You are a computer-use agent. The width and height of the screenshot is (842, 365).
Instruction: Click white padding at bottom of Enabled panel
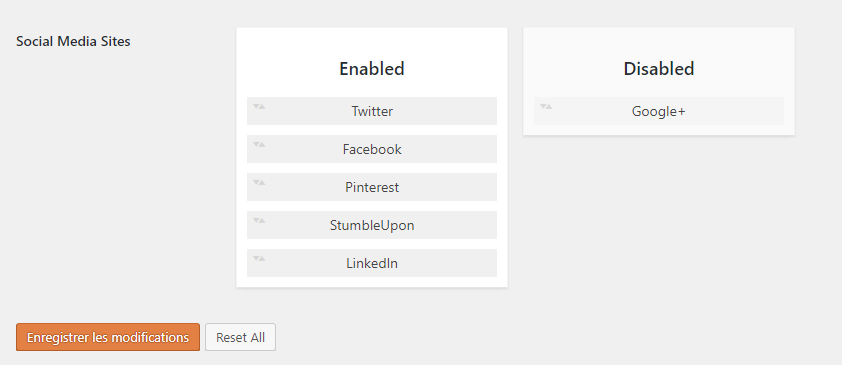tap(372, 282)
